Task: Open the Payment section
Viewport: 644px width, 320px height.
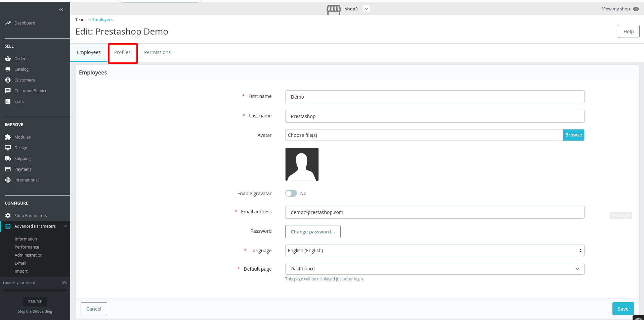Action: coord(23,169)
